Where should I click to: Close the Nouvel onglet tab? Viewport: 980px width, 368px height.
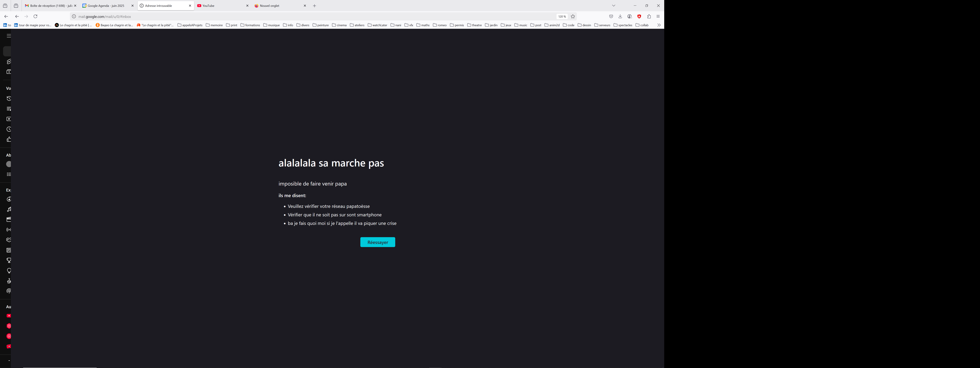[305, 6]
